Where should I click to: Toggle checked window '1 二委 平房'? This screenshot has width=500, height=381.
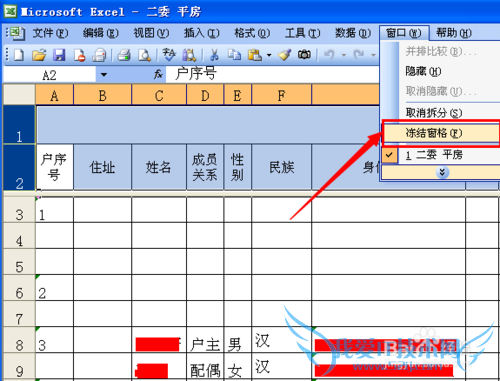click(x=440, y=155)
